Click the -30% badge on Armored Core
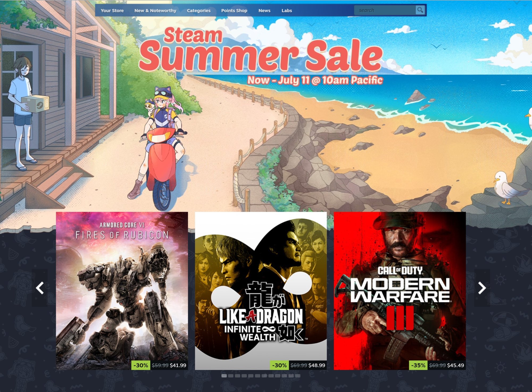This screenshot has height=392, width=532. tap(141, 365)
